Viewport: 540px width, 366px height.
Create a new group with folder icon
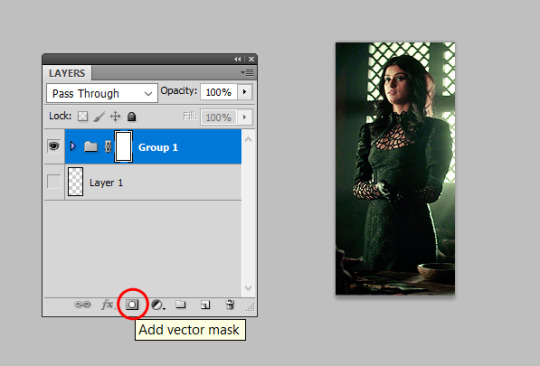pos(181,304)
